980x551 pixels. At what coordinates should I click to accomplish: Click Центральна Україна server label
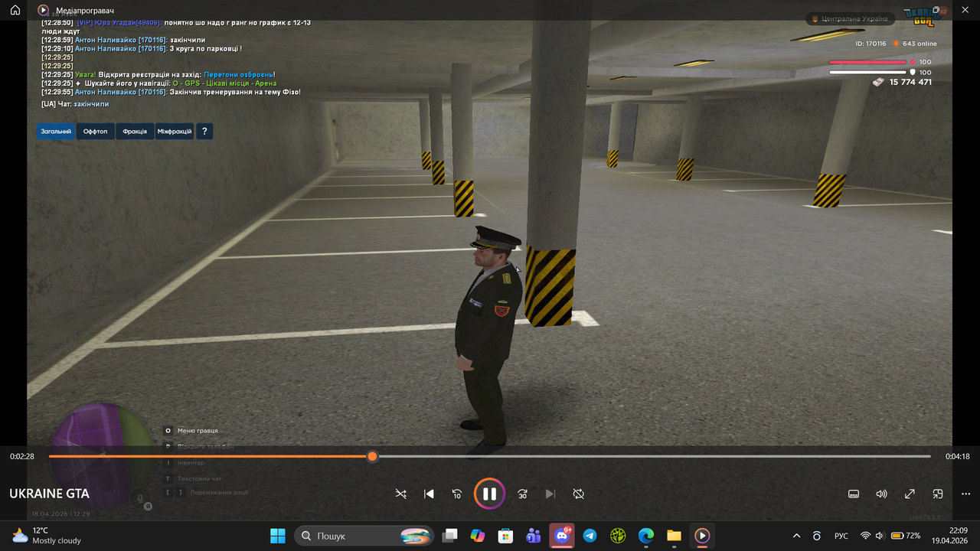click(849, 18)
